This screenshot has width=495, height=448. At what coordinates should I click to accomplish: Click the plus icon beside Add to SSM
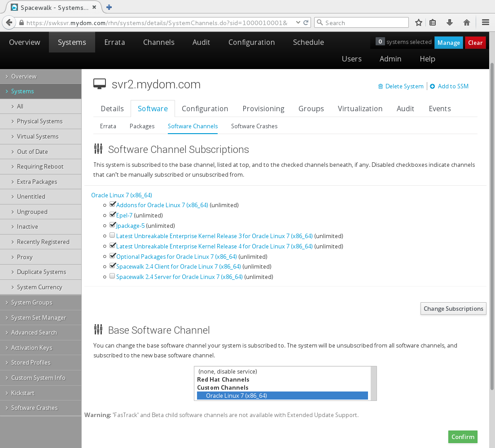433,87
